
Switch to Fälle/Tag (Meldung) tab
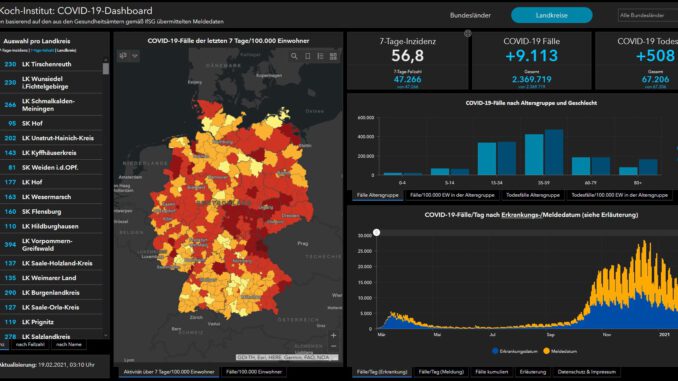click(x=441, y=372)
